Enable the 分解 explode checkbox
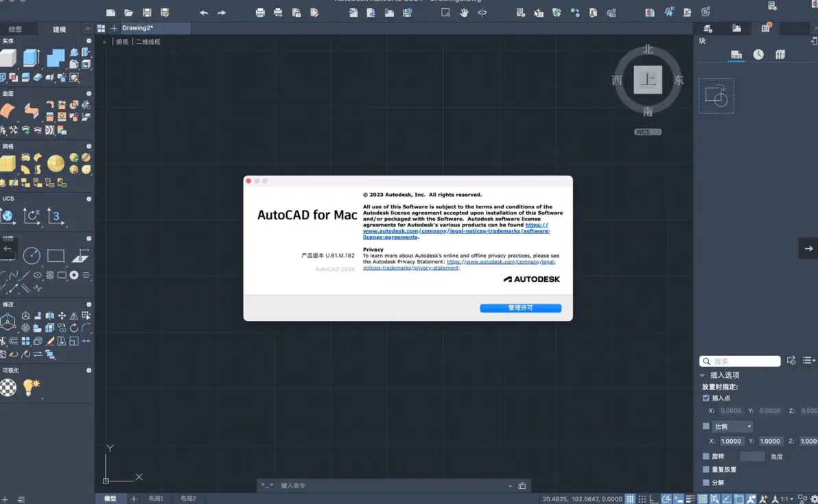 (x=706, y=482)
